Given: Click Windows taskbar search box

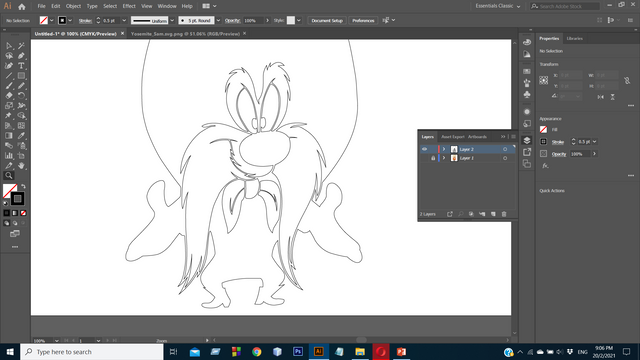Looking at the screenshot, I should (92, 352).
